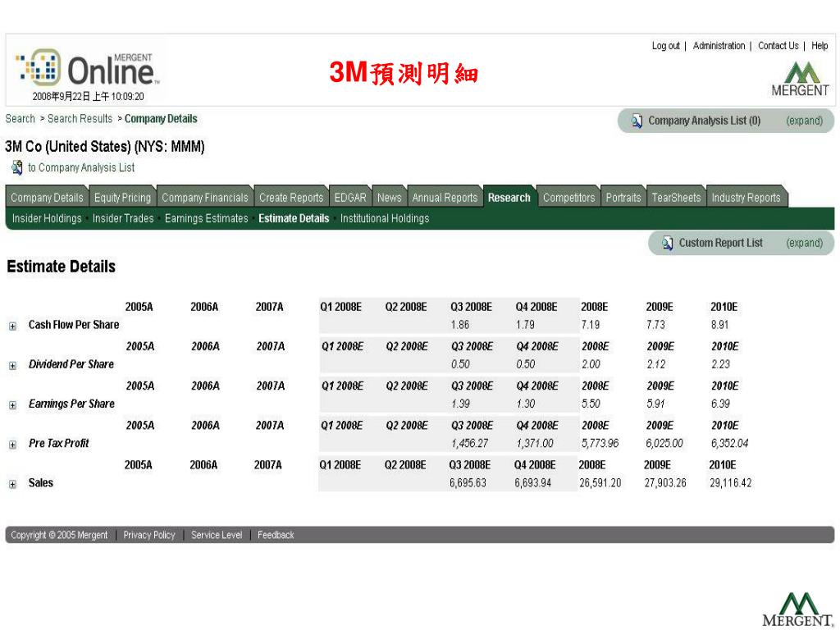
Task: Open the Company Details tab
Action: 47,198
